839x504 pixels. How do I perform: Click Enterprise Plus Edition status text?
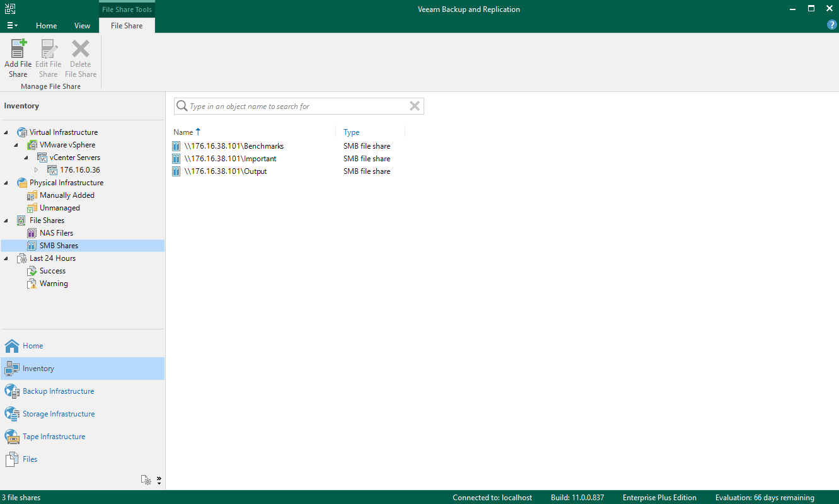(659, 498)
